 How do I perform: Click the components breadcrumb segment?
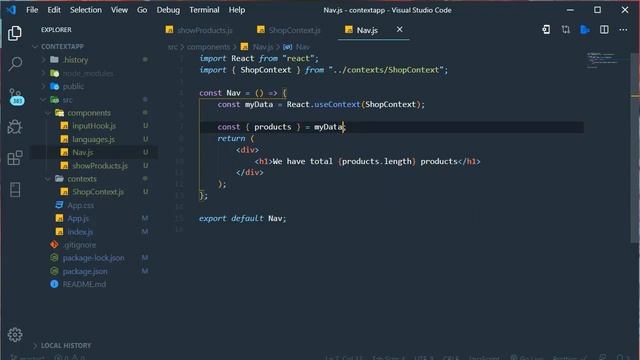[x=209, y=47]
